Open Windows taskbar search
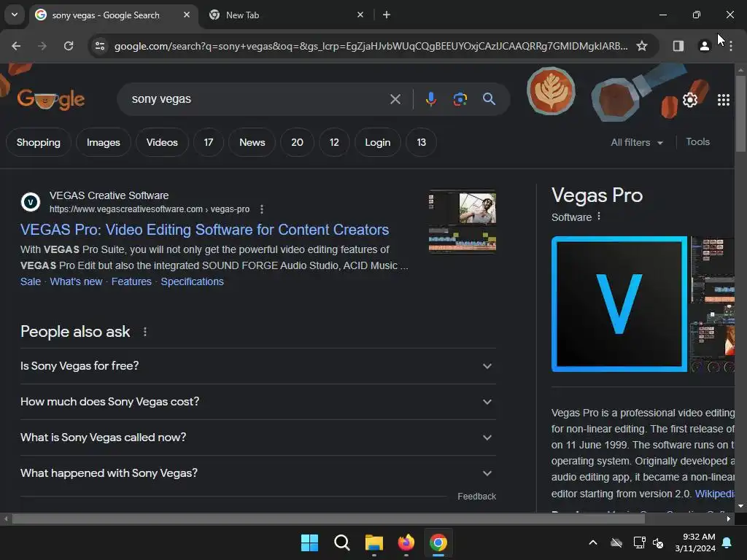Viewport: 747px width, 560px height. (x=341, y=542)
